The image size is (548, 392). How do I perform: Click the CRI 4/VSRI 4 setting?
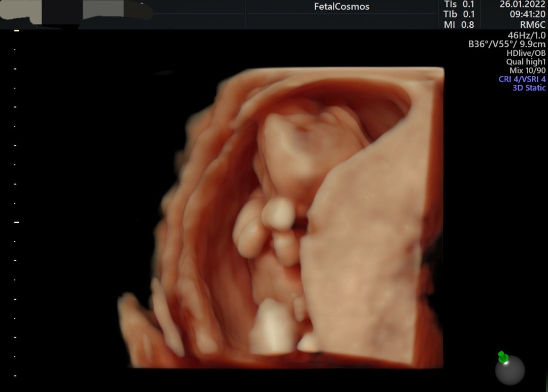pyautogui.click(x=522, y=79)
